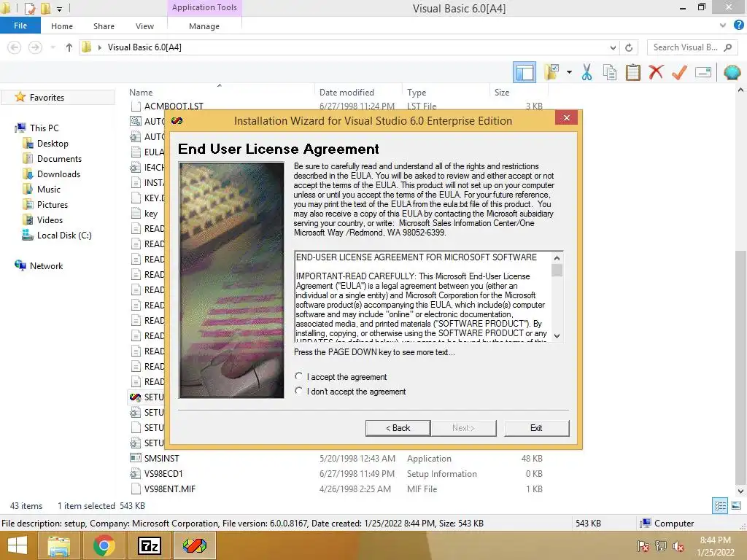Select the VS98ECD1 setup information file
747x560 pixels.
coord(163,473)
